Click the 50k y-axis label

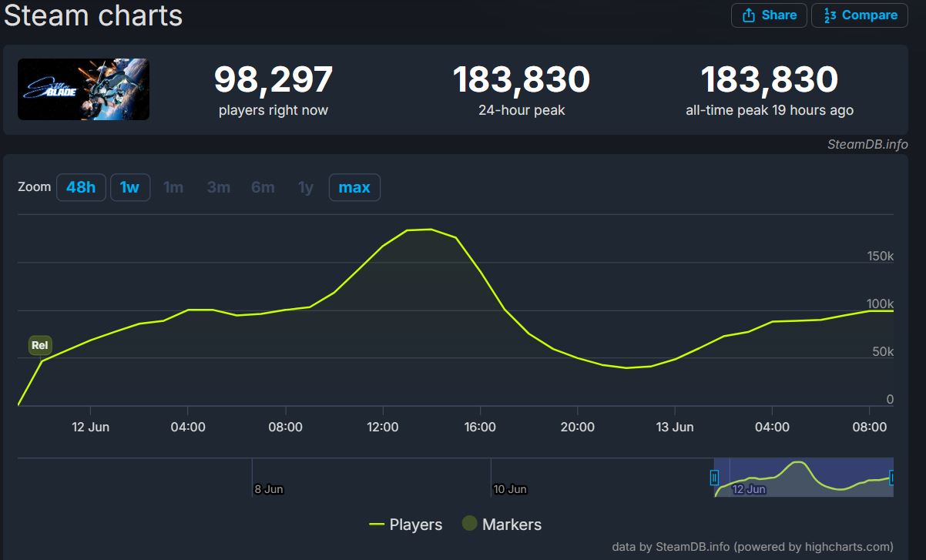(x=883, y=351)
